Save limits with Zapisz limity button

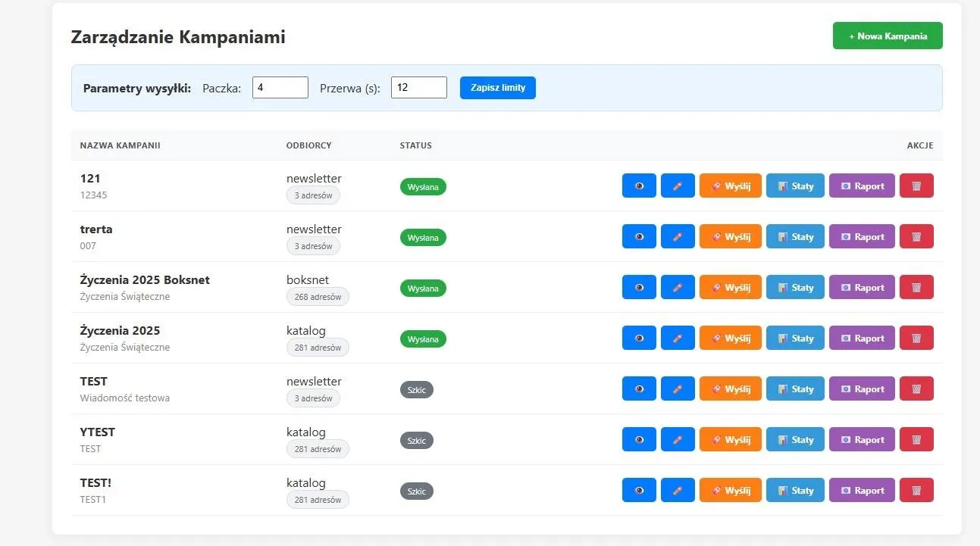[497, 88]
